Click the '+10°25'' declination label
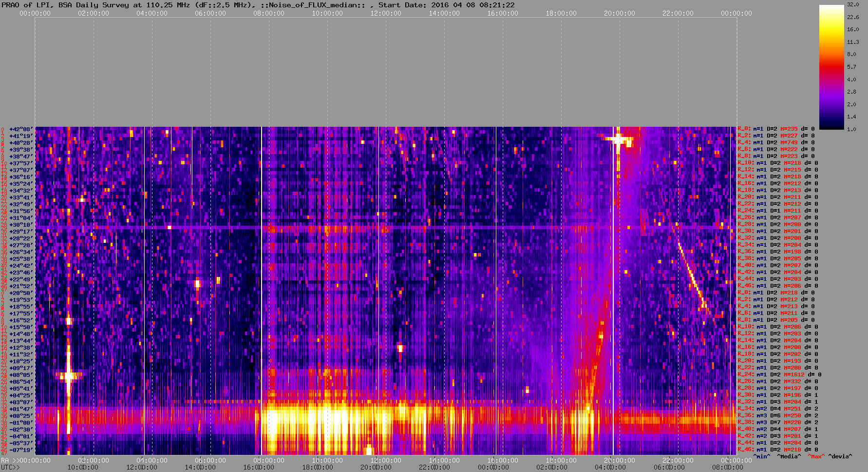The height and width of the screenshot is (472, 868). pyautogui.click(x=21, y=361)
